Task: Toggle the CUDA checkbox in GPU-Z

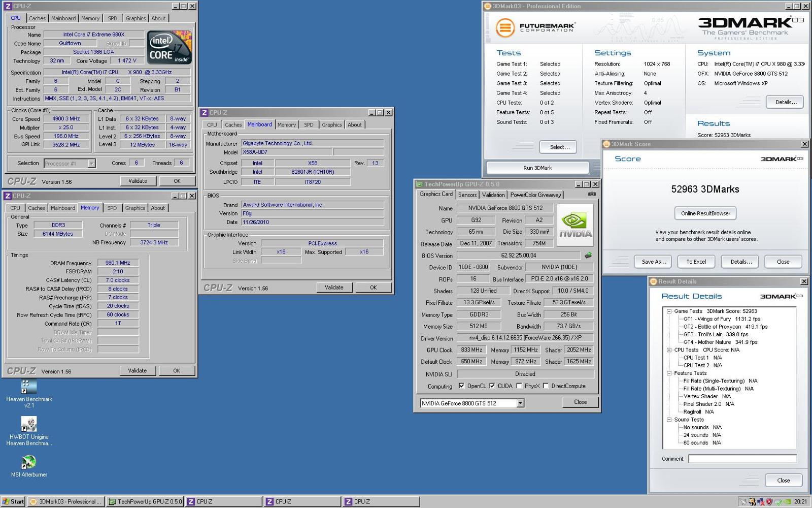Action: pyautogui.click(x=492, y=386)
